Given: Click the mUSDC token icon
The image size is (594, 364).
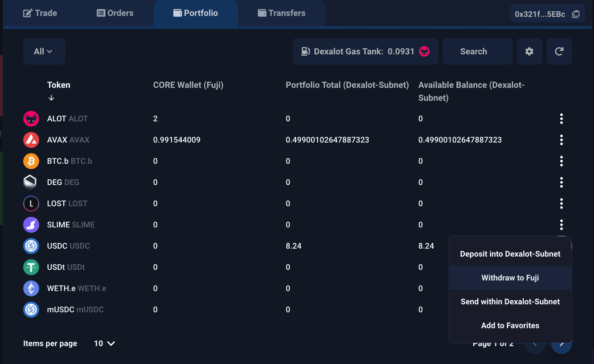Looking at the screenshot, I should pos(31,310).
